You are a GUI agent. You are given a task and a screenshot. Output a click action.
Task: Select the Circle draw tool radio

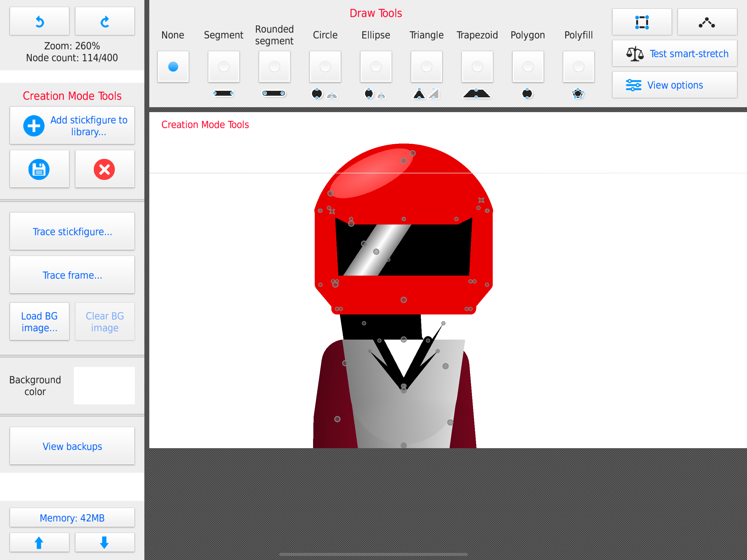[325, 66]
